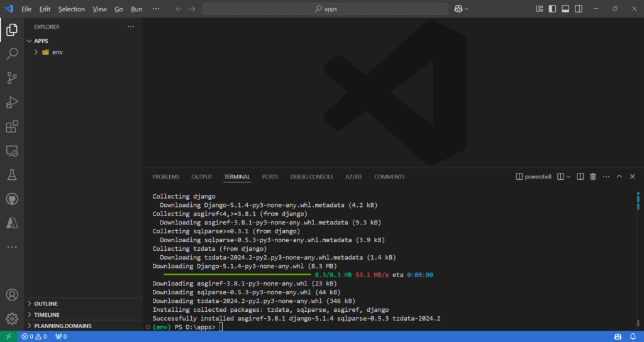Open terminal panel more actions
The height and width of the screenshot is (342, 644).
click(606, 177)
